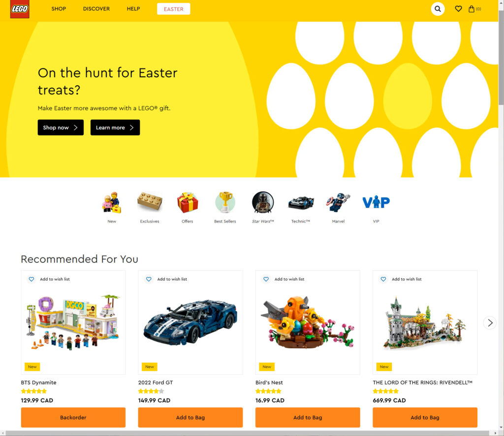
Task: Expand the SHOP menu
Action: [59, 9]
